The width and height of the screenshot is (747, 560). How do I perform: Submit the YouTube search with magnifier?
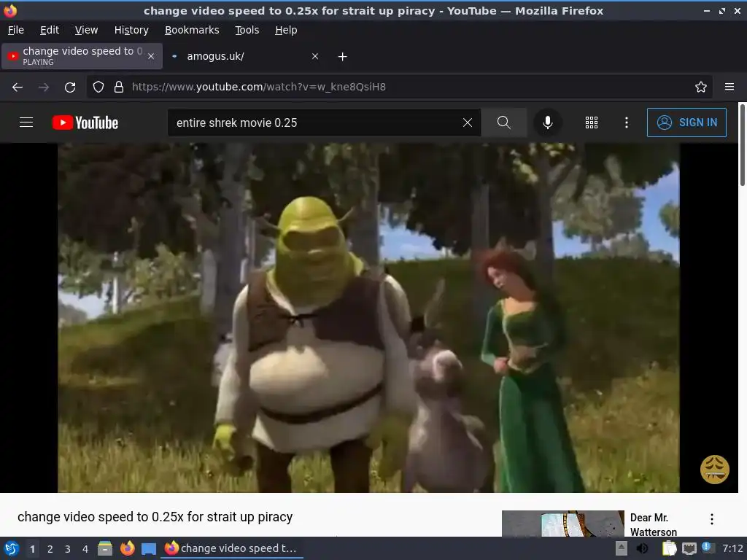tap(503, 122)
